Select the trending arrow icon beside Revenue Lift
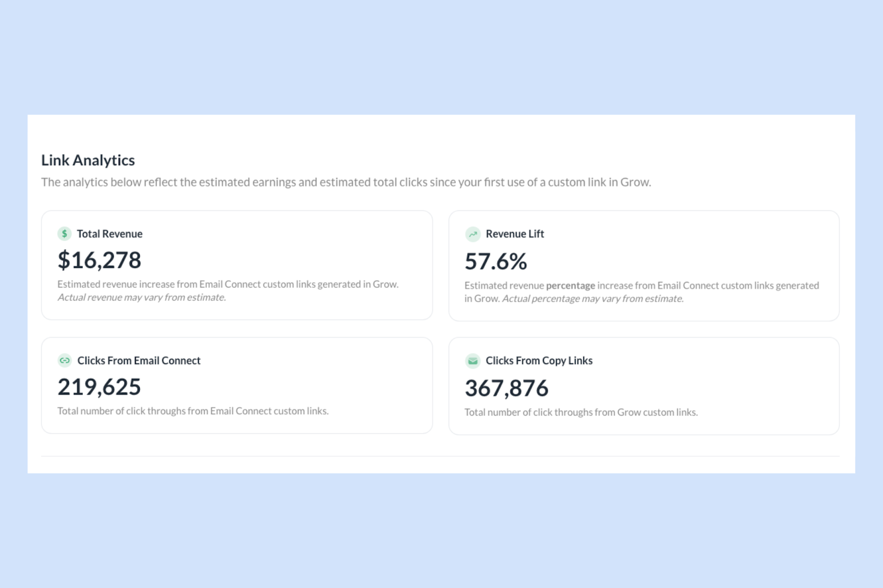This screenshot has width=883, height=588. pos(472,234)
